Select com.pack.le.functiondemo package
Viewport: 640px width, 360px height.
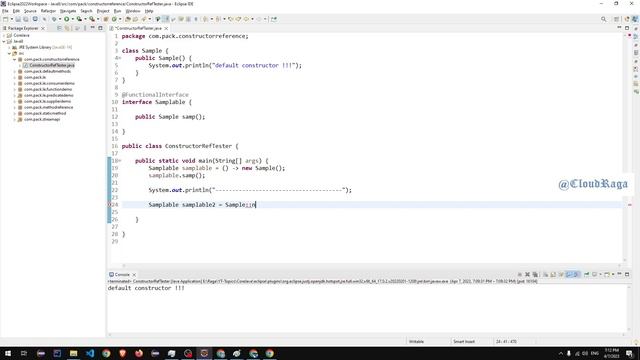[x=48, y=89]
